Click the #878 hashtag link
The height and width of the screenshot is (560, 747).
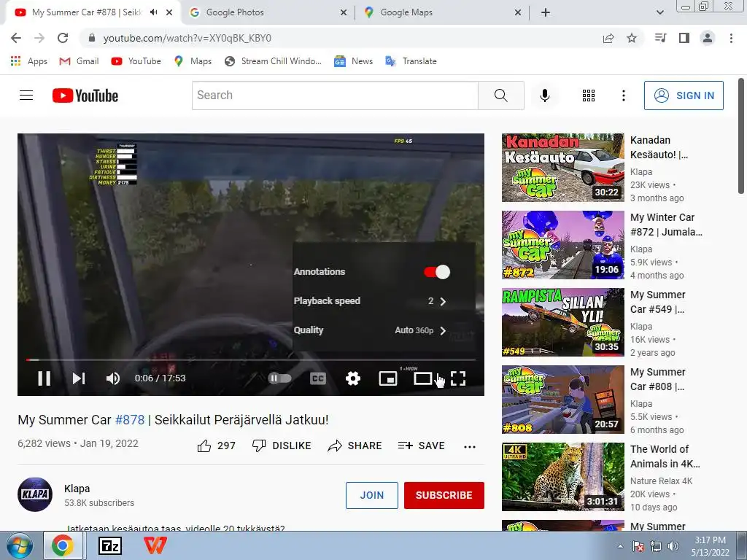(x=130, y=419)
